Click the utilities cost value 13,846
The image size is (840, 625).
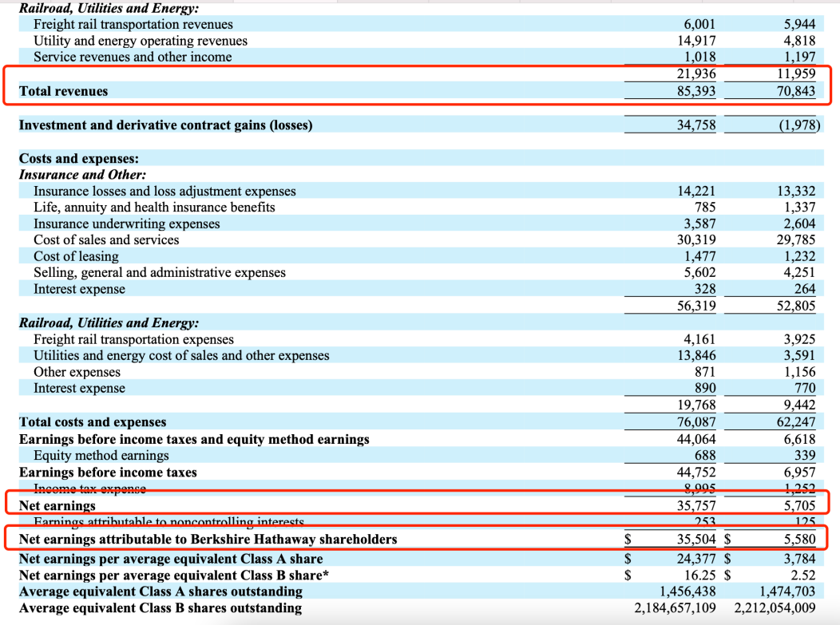coord(696,356)
